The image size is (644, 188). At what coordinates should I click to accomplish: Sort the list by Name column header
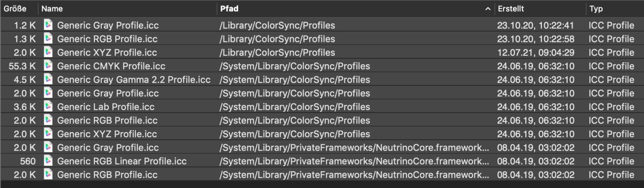click(x=52, y=9)
